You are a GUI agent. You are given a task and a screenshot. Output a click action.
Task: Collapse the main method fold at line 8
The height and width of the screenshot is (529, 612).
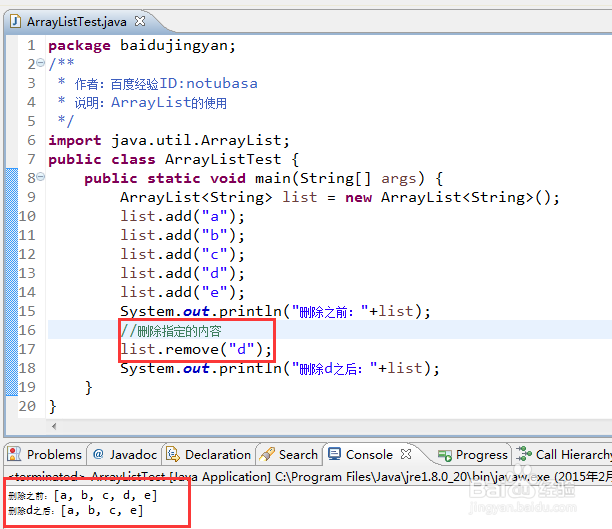click(41, 177)
